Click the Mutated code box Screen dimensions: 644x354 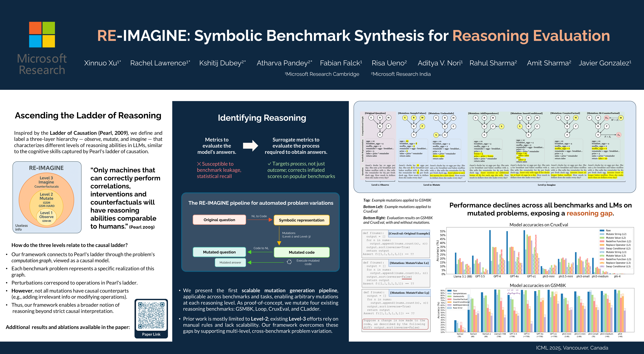pyautogui.click(x=301, y=252)
